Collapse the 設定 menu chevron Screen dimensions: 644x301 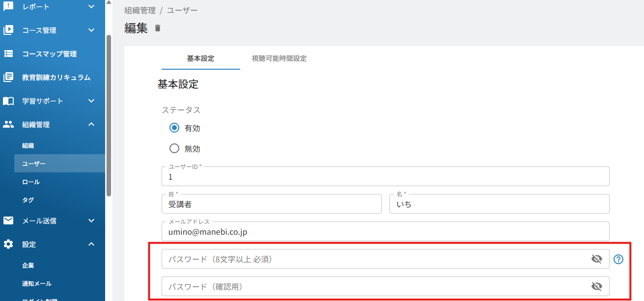[x=91, y=244]
